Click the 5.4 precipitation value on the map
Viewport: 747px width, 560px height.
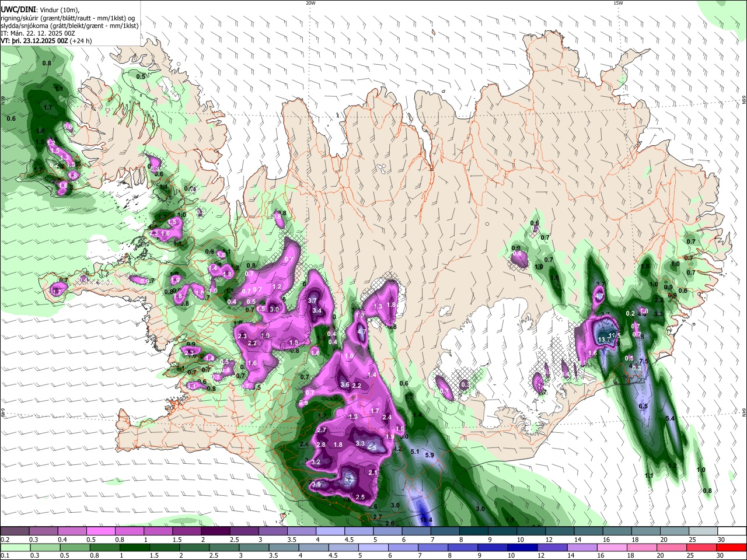pos(670,419)
